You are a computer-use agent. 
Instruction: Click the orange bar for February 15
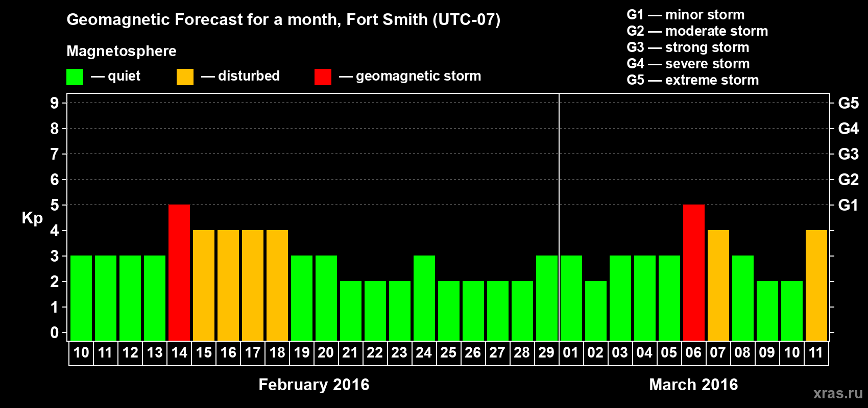[x=204, y=286]
